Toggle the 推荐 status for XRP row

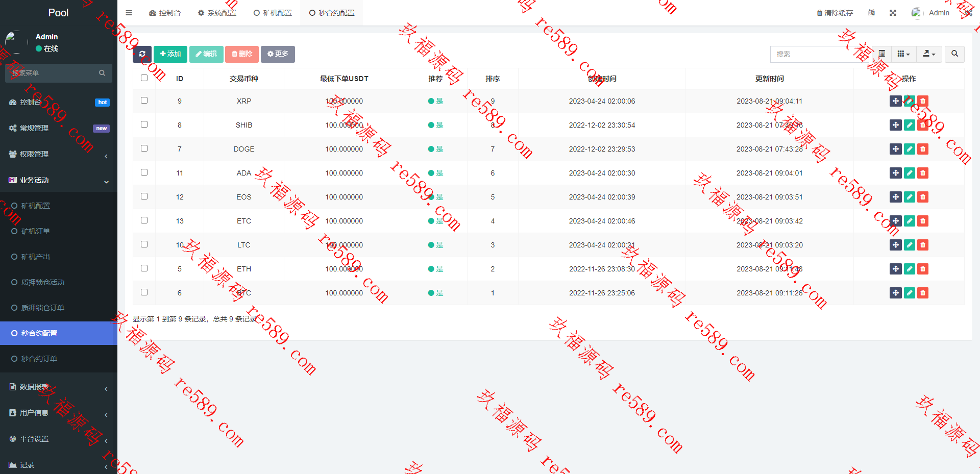tap(435, 101)
